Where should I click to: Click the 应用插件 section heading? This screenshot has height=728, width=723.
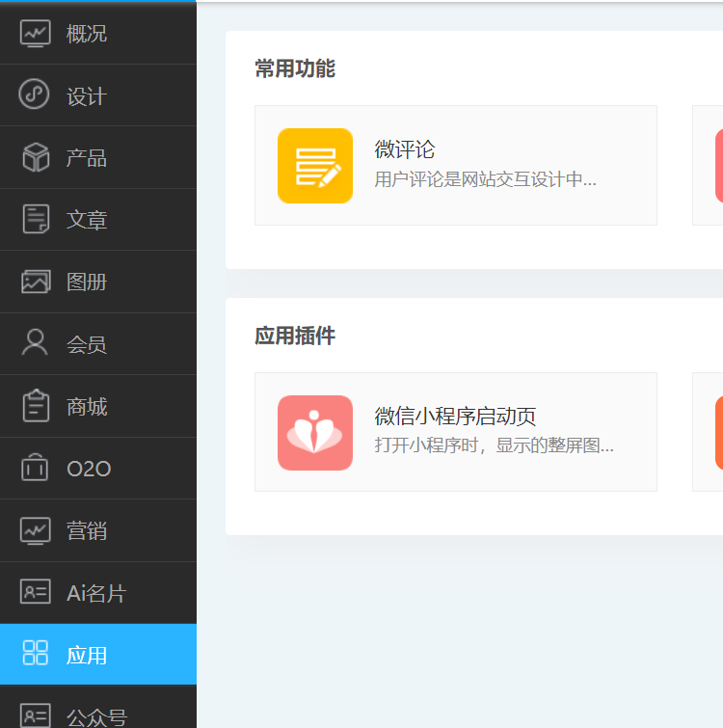295,336
